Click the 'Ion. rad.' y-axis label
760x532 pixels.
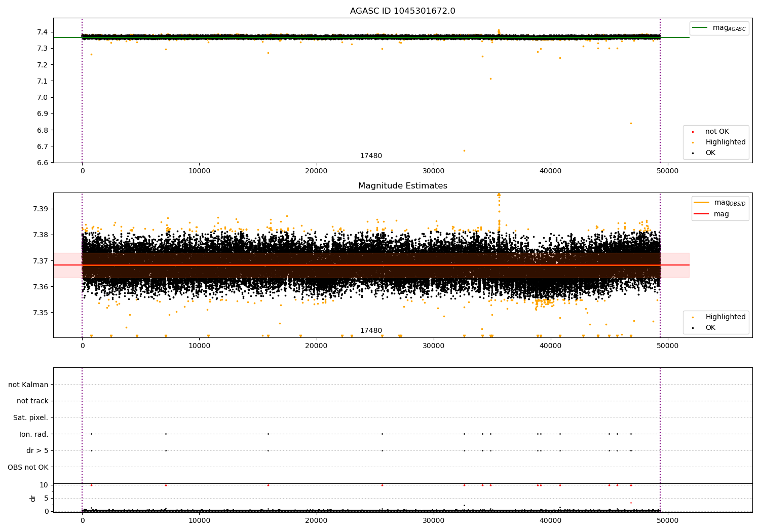33,434
